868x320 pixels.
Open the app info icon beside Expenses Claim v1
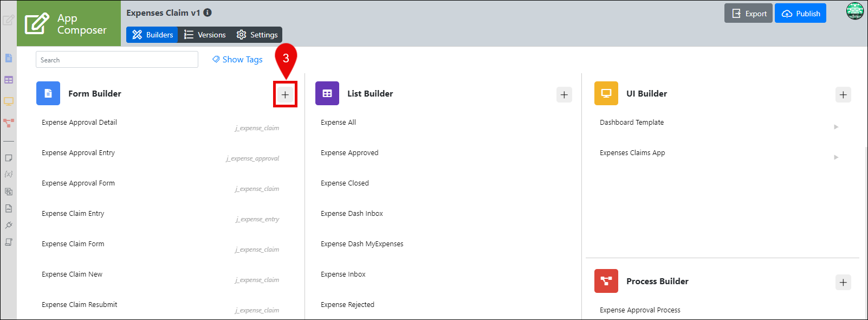click(208, 12)
